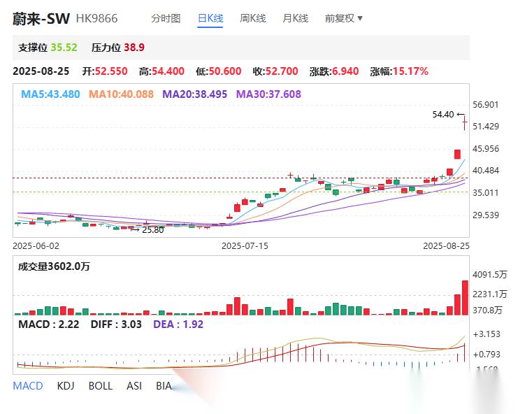532x414 pixels.
Task: Click the 35.011 price axis label
Action: [486, 193]
